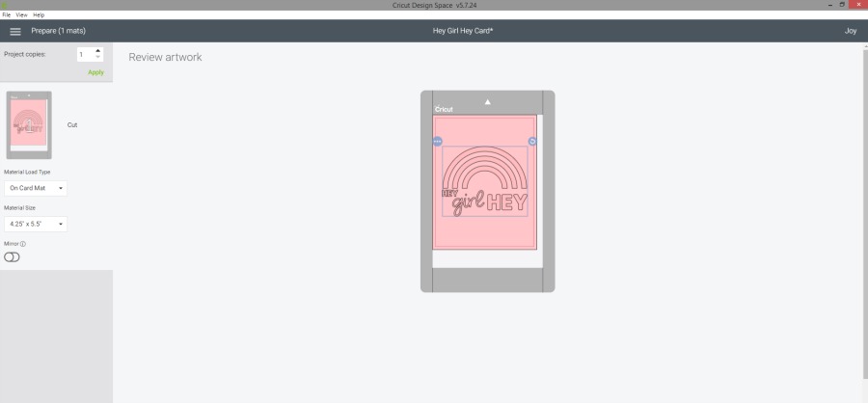Toggle the Mirror switch
Viewport: 868px width, 403px height.
[x=12, y=256]
